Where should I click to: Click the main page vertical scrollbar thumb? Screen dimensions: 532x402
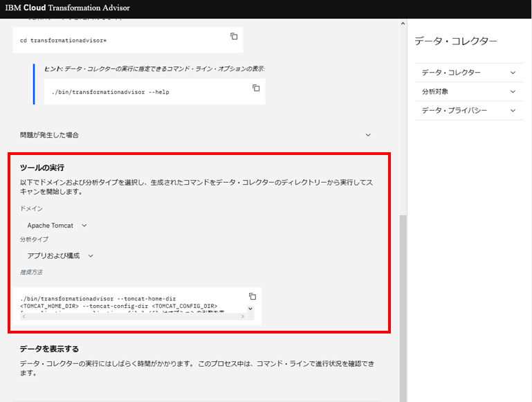(x=403, y=308)
